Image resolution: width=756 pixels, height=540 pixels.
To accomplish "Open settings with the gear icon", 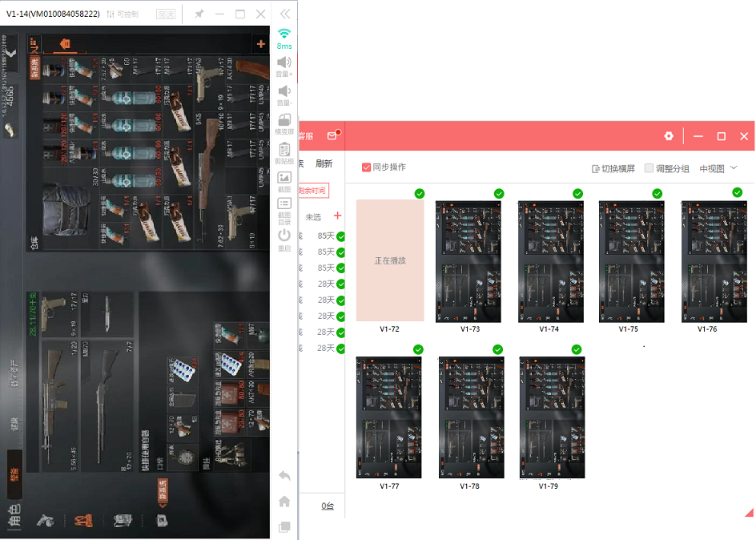I will [669, 137].
